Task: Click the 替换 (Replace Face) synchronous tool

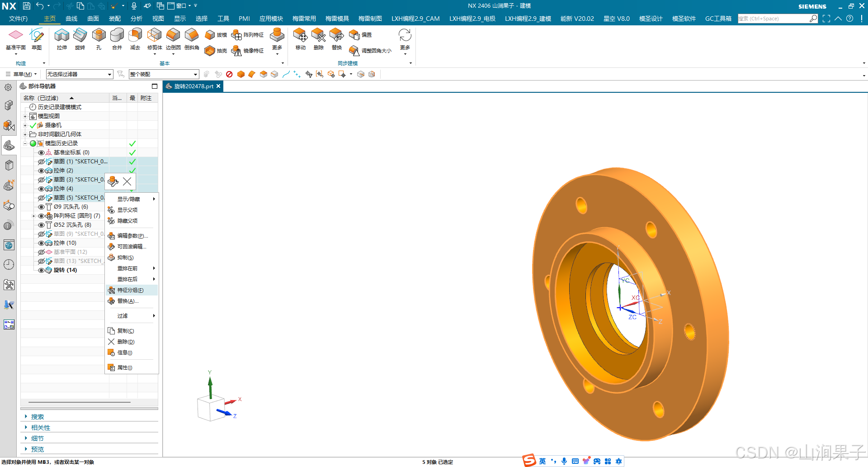Action: (x=337, y=39)
